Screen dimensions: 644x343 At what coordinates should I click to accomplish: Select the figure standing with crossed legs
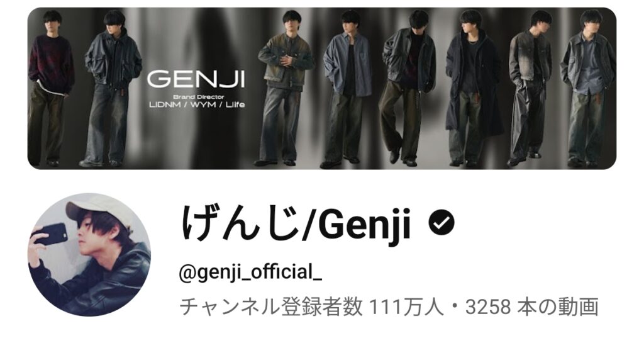click(407, 88)
